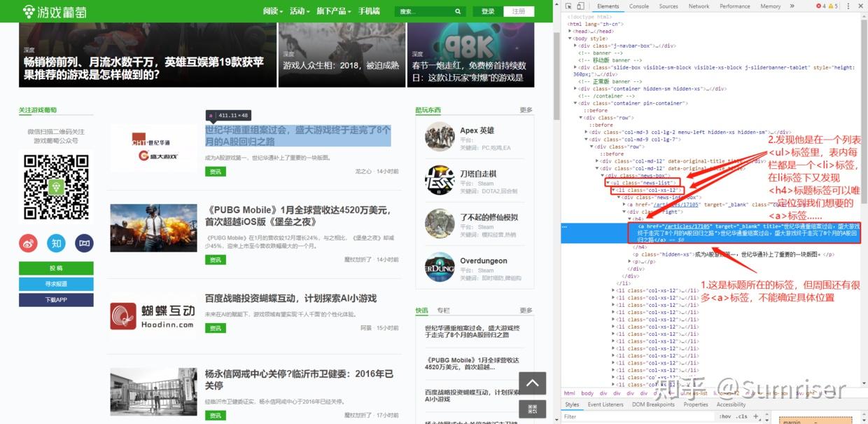
Task: Open the 活动 dropdown in navbar
Action: coord(300,11)
